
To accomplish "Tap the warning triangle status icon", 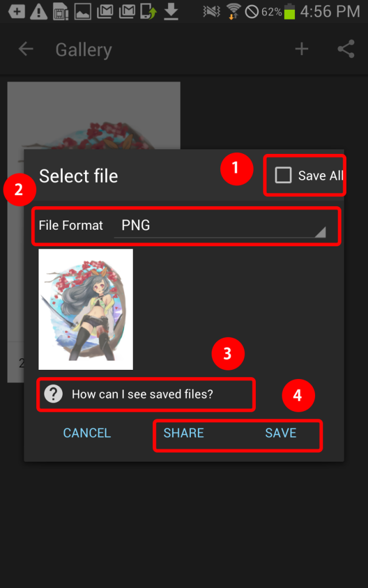I will tap(39, 11).
